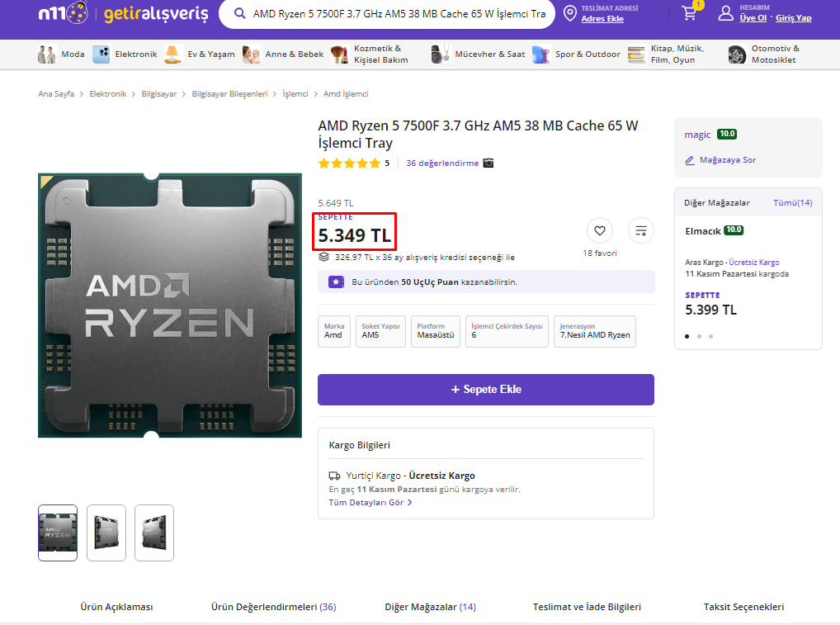Select third carousel dot under Elmacık price
The image size is (840, 625).
pyautogui.click(x=711, y=337)
